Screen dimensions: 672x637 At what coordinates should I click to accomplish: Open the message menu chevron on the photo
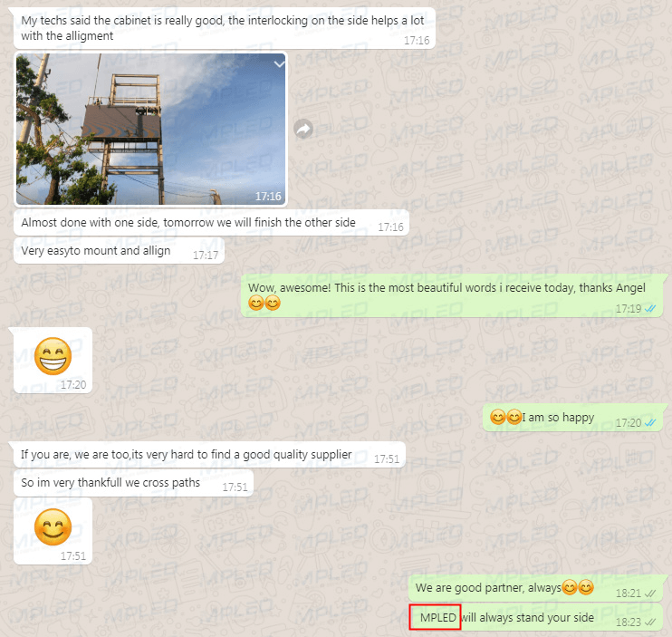click(279, 63)
